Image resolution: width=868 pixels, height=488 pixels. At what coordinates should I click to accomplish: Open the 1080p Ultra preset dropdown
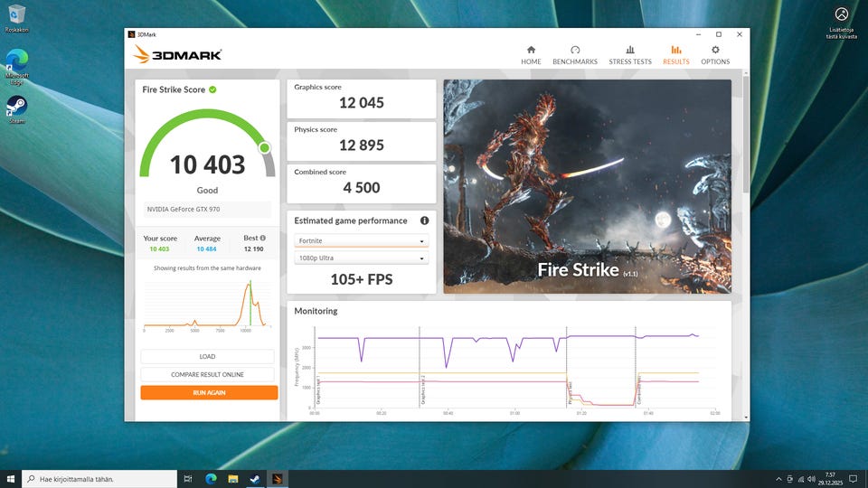(x=361, y=258)
